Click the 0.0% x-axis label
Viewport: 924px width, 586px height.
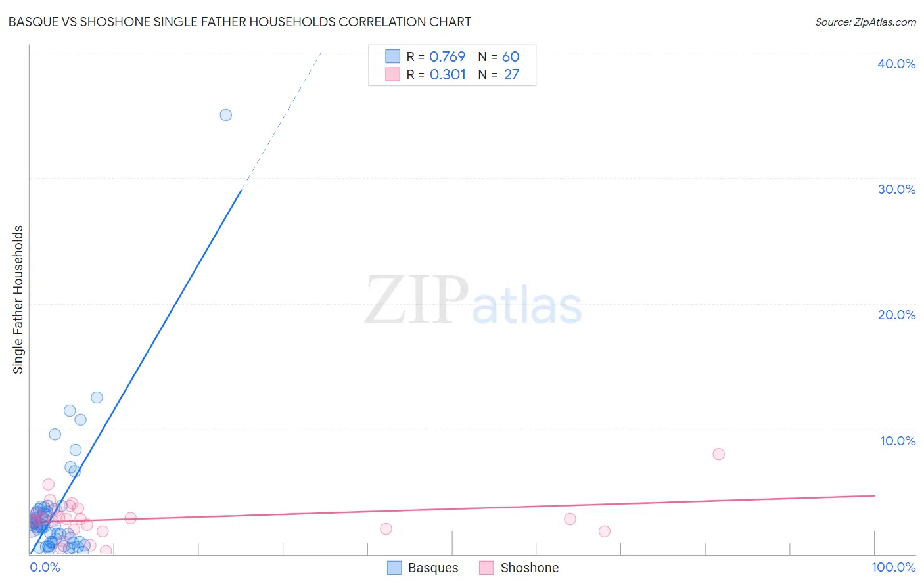pyautogui.click(x=45, y=567)
